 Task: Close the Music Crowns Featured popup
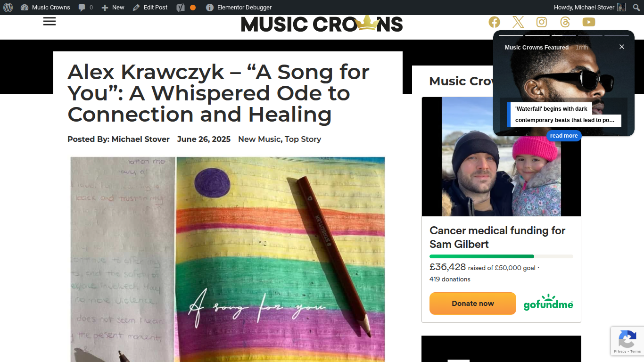pyautogui.click(x=622, y=47)
